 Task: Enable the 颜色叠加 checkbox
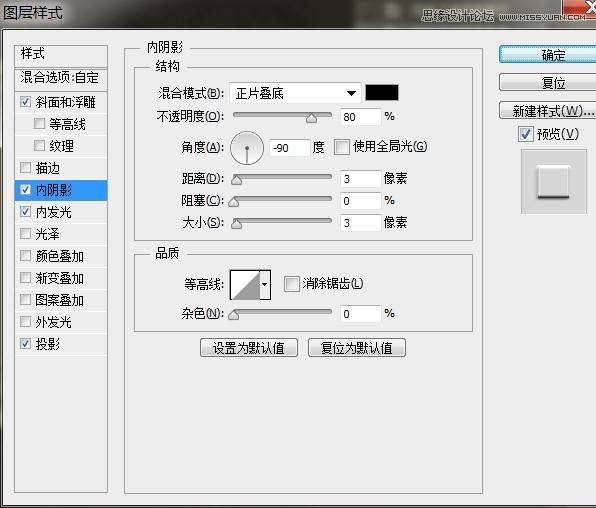pyautogui.click(x=25, y=256)
